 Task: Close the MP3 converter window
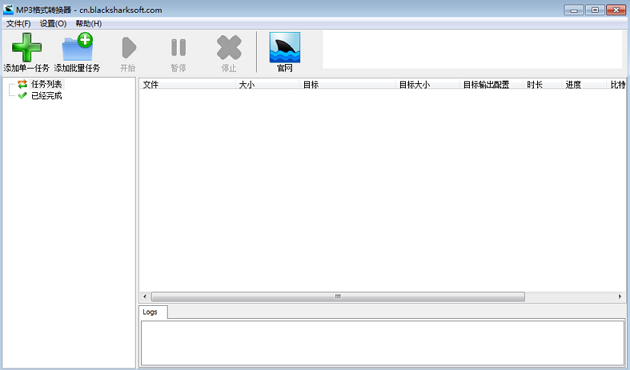click(x=616, y=10)
